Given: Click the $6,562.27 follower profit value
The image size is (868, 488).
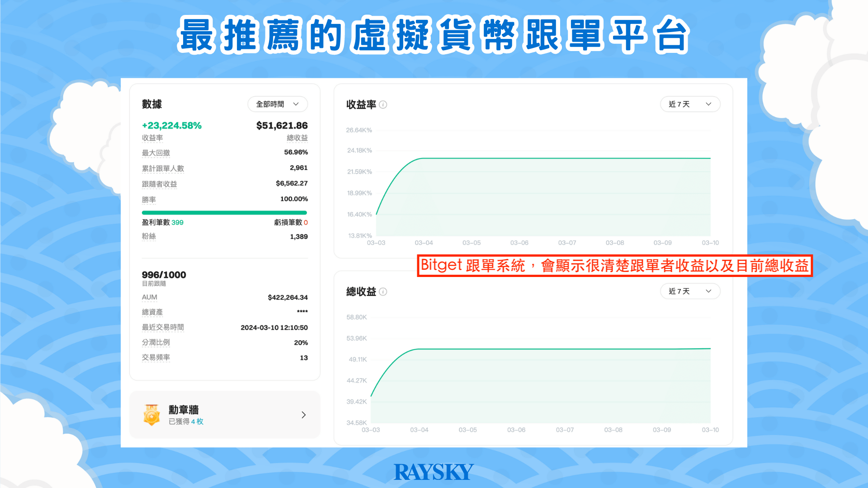Looking at the screenshot, I should (292, 183).
